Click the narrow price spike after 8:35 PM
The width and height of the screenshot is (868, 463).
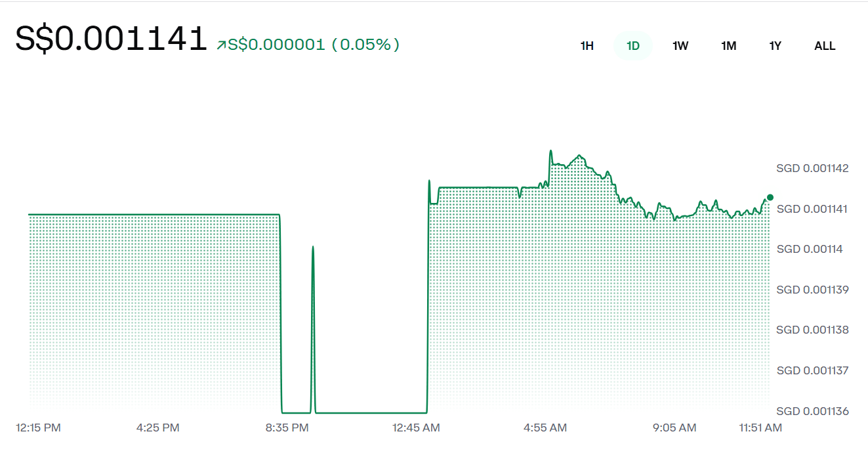pyautogui.click(x=313, y=247)
